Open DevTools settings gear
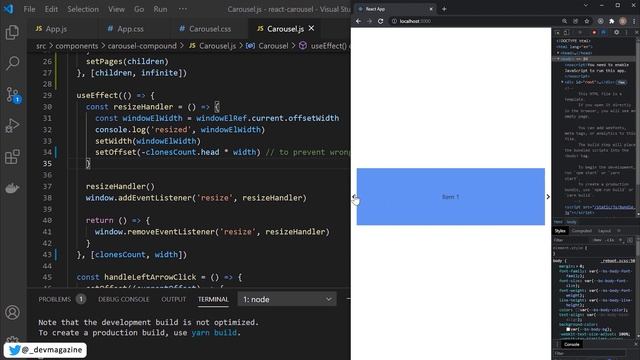Screen dimensions: 640x360 [616, 32]
